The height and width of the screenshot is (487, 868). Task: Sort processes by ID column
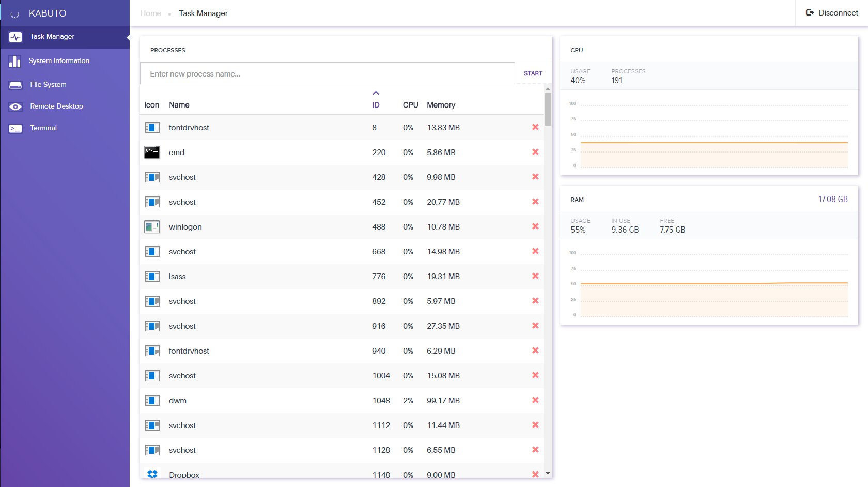coord(376,105)
